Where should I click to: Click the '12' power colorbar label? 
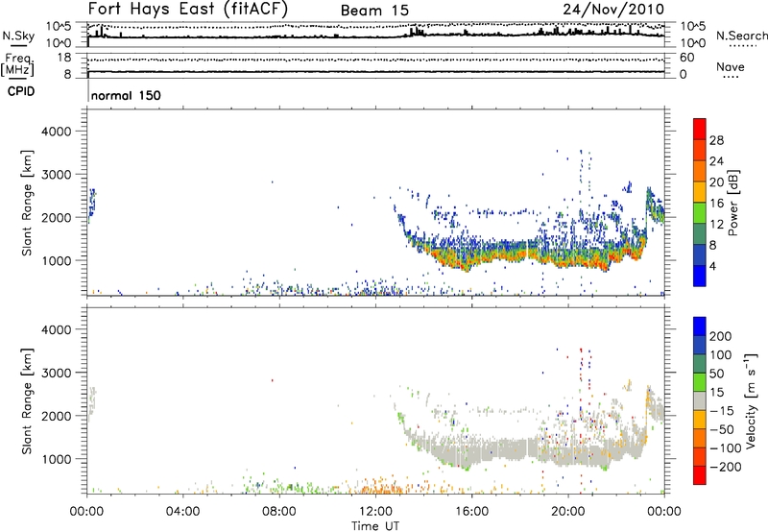[x=716, y=225]
